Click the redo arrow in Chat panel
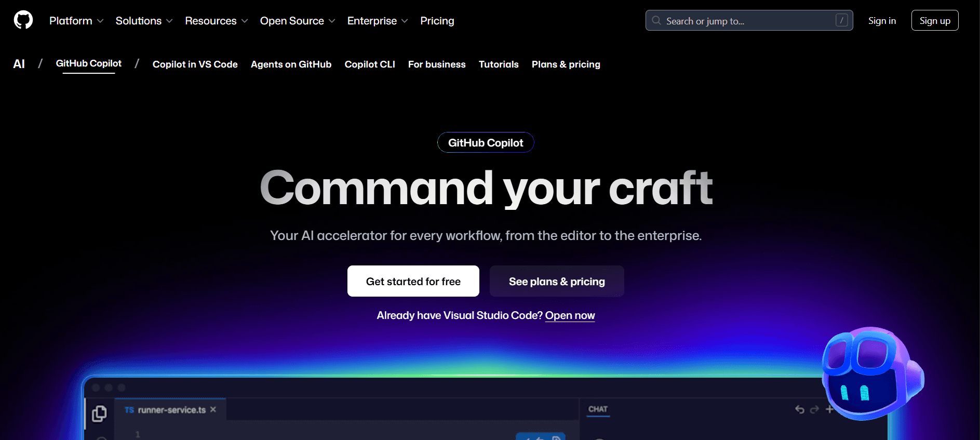980x440 pixels. (814, 409)
